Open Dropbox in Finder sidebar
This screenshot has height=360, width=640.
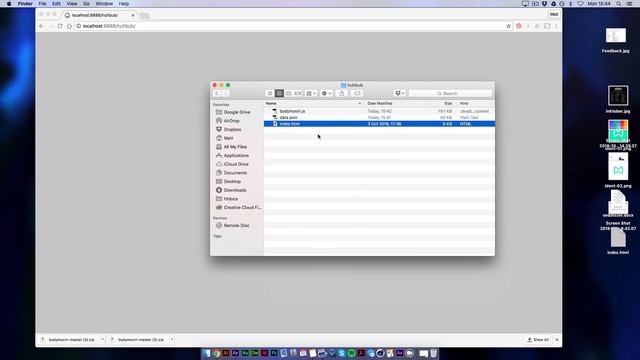tap(232, 129)
